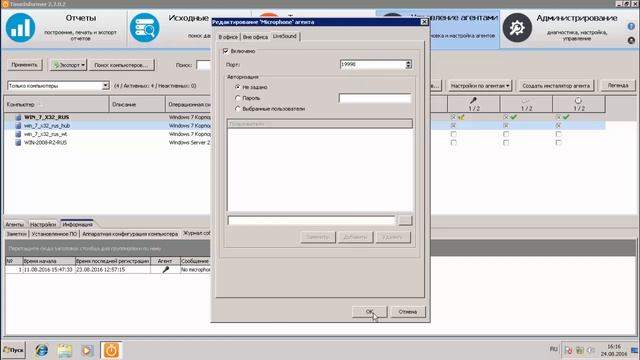640x360 pixels.
Task: Open the file explorer taskbar icon
Action: (x=64, y=350)
